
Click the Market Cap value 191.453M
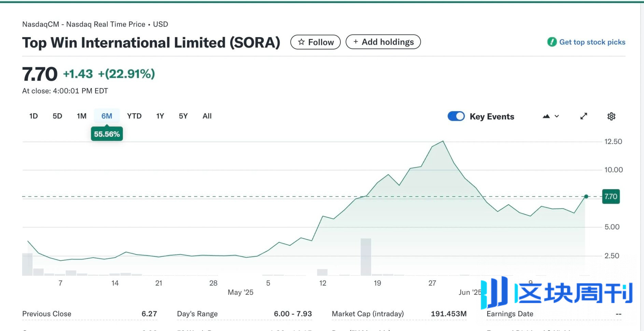tap(449, 314)
